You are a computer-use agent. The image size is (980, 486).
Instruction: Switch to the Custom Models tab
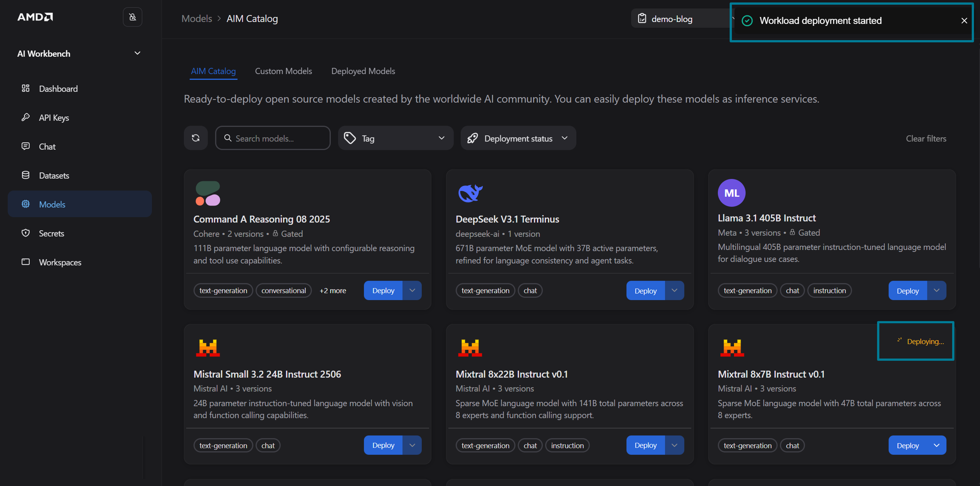coord(283,71)
